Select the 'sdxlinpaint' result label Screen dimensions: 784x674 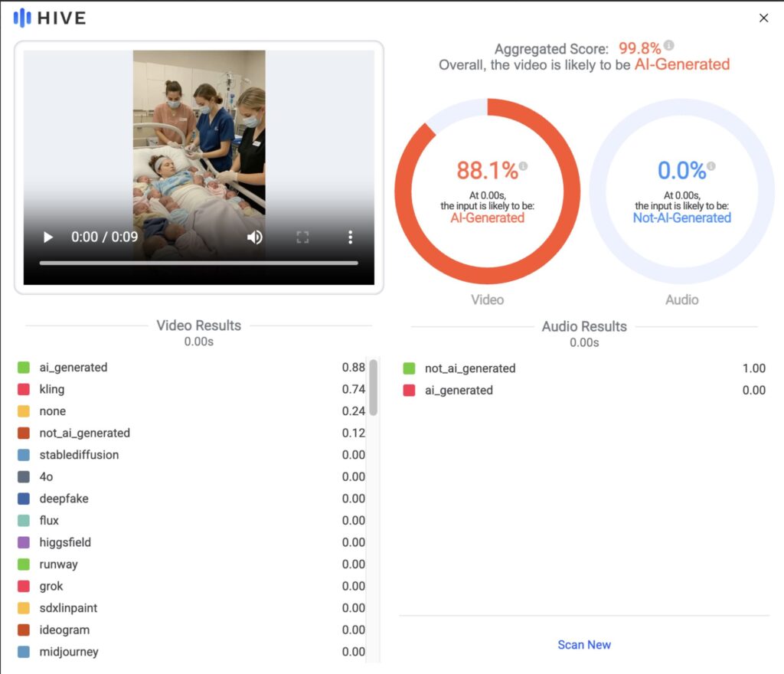pos(68,608)
